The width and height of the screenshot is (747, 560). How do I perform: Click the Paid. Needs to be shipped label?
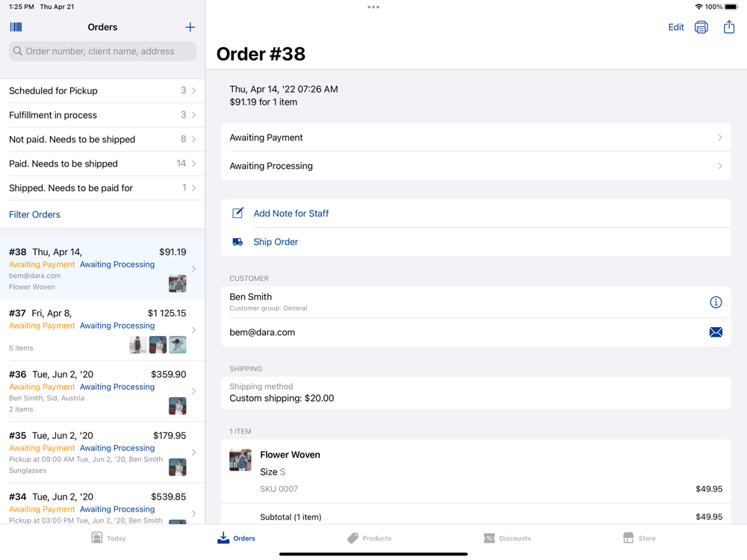(x=63, y=164)
